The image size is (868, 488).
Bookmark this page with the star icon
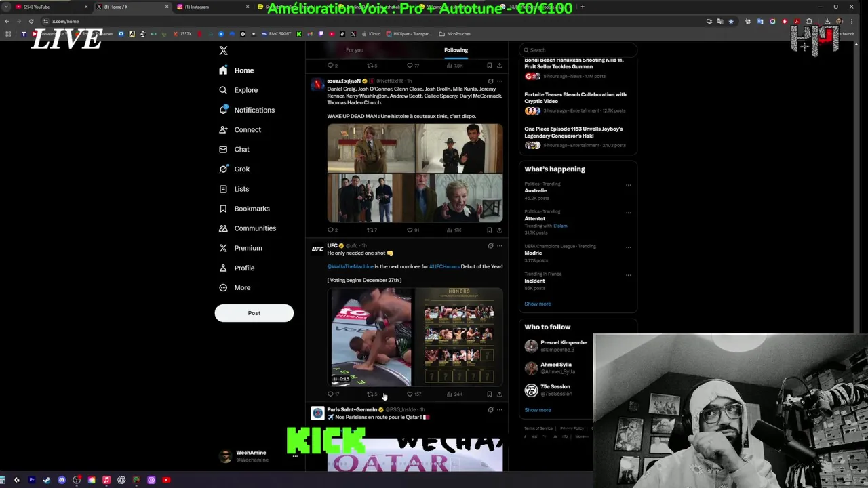731,21
